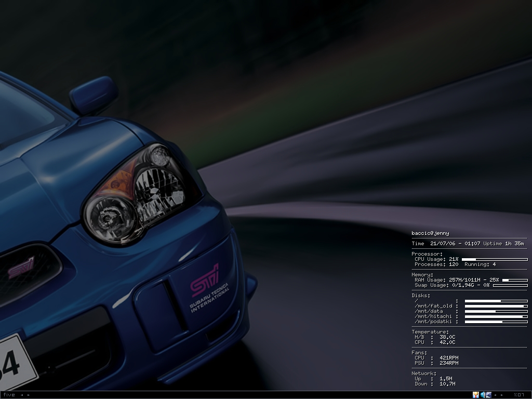Click the 'Fans:' heading

pos(419,353)
